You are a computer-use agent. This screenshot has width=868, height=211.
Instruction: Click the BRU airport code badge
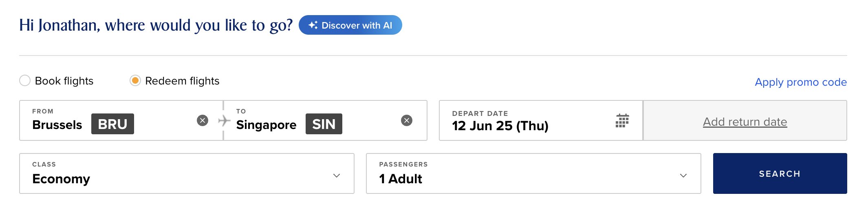(112, 124)
